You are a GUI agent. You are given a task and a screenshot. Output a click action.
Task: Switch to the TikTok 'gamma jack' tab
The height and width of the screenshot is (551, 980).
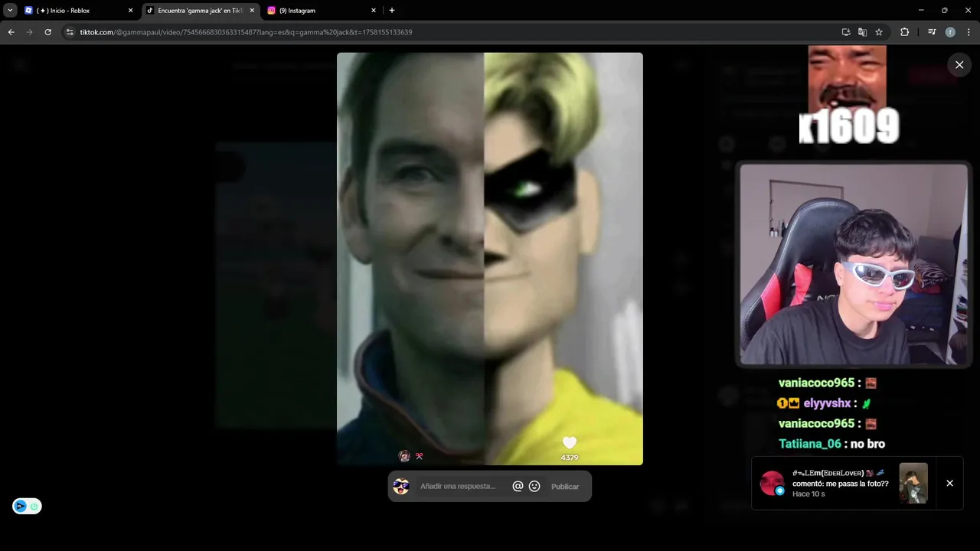pos(201,11)
